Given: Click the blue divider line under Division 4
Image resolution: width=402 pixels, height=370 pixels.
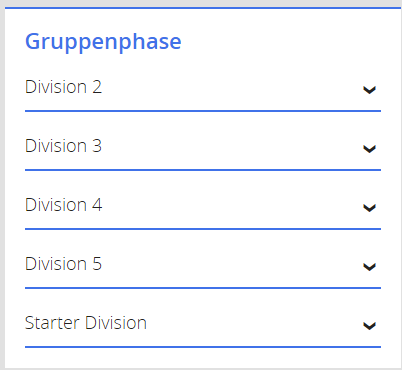Looking at the screenshot, I should coord(203,229).
